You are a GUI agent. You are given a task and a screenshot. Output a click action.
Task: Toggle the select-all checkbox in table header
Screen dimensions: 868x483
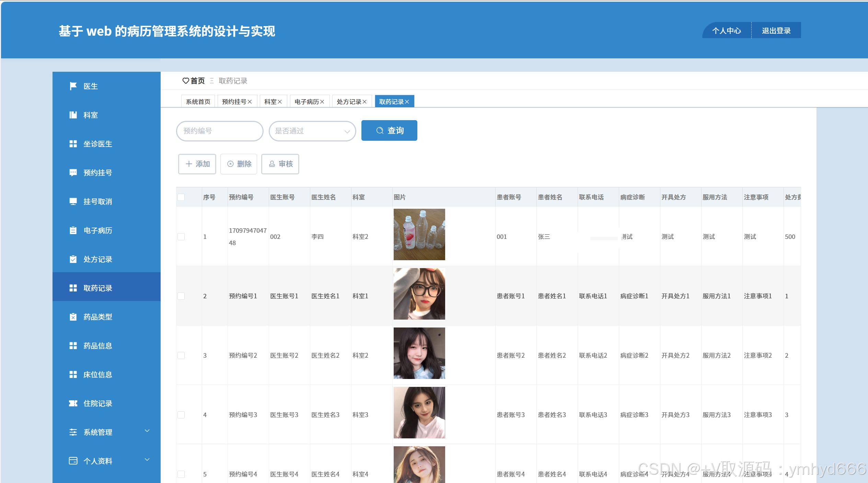click(181, 197)
